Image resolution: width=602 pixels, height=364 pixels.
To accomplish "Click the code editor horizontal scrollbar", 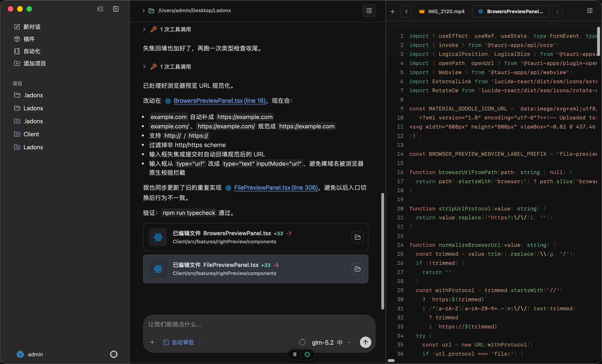I will point(391,361).
